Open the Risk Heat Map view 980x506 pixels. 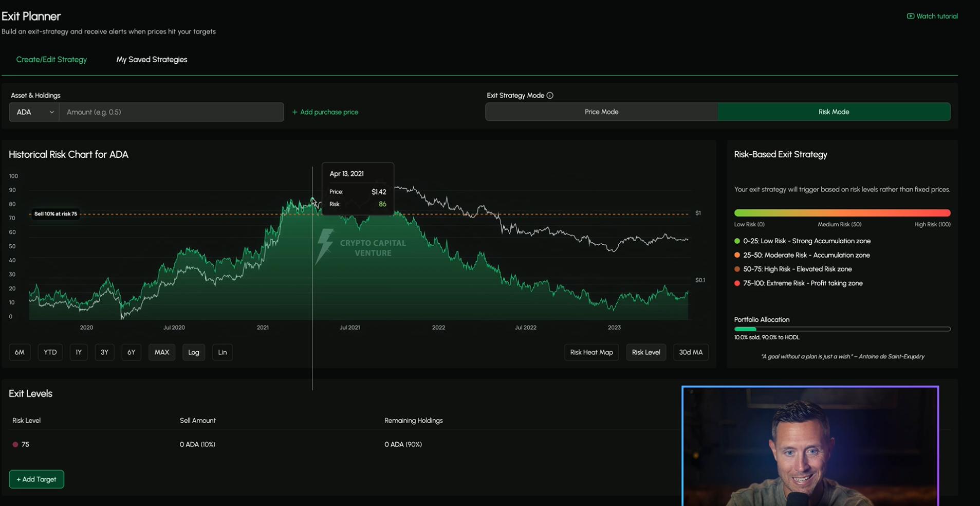[591, 352]
